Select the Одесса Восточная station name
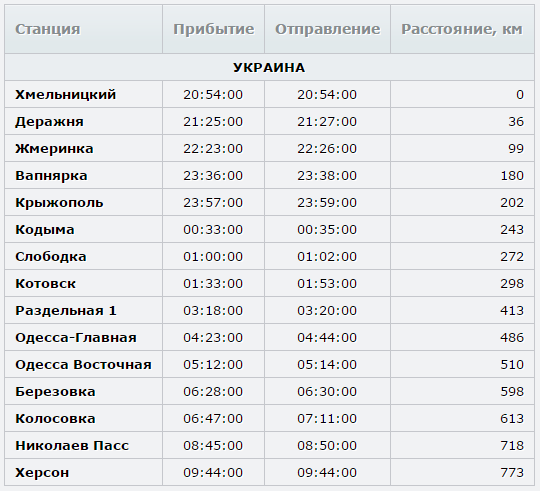 tap(83, 365)
